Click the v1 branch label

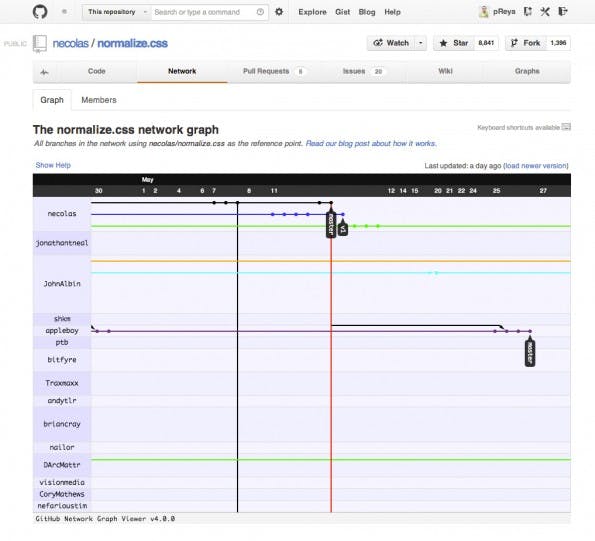[343, 229]
